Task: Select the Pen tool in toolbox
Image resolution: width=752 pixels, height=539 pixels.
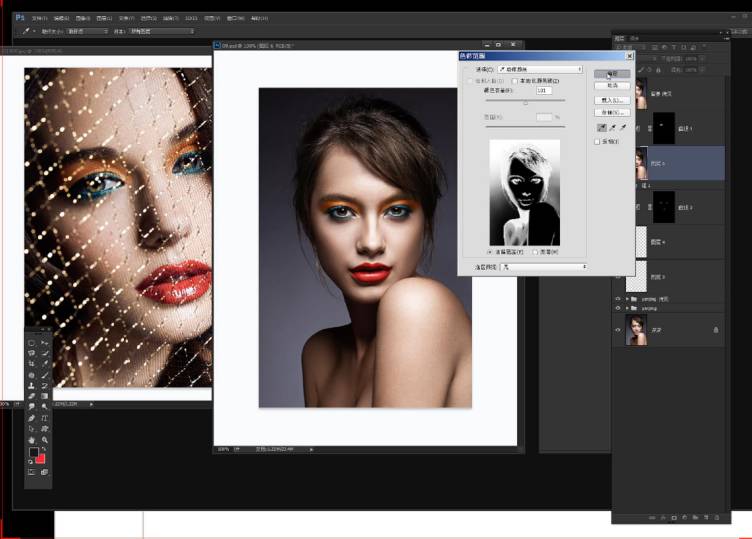Action: tap(32, 417)
